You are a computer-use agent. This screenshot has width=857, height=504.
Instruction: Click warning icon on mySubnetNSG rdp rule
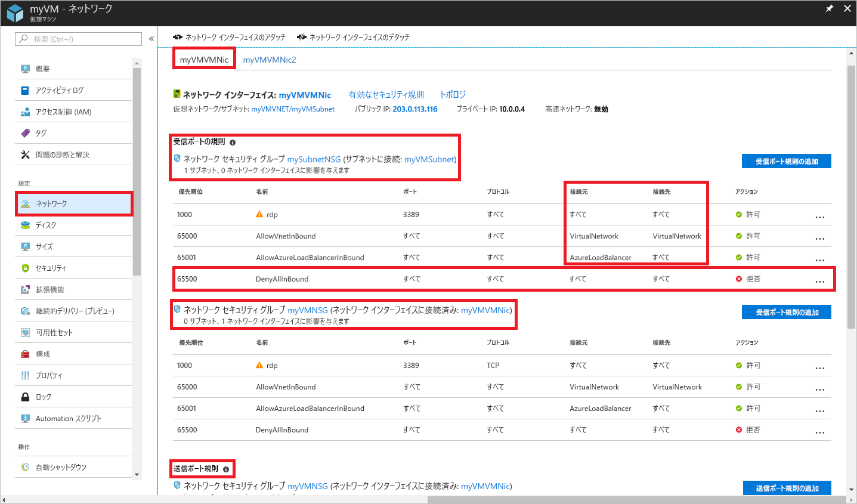pos(259,214)
